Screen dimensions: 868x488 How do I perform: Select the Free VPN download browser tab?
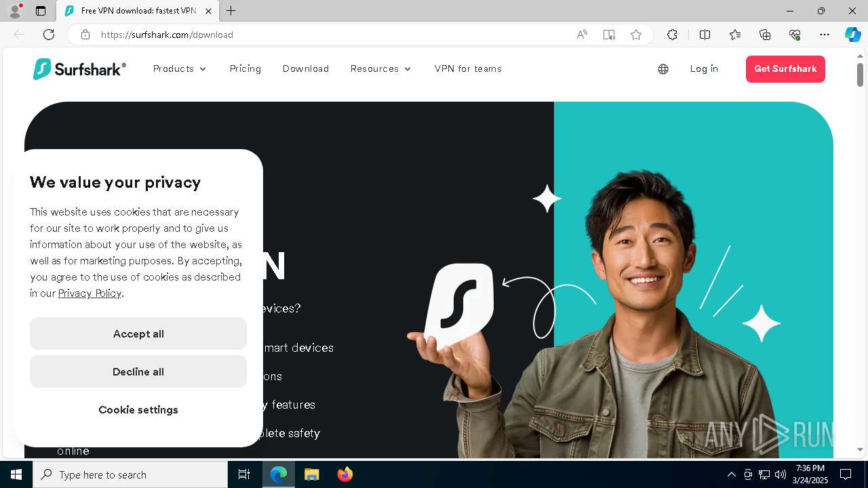(x=138, y=11)
